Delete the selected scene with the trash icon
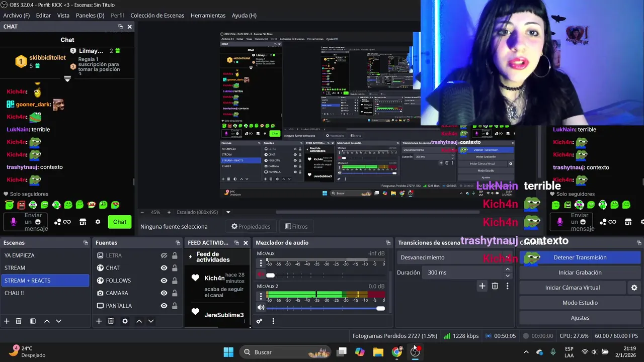This screenshot has height=362, width=644. click(19, 321)
